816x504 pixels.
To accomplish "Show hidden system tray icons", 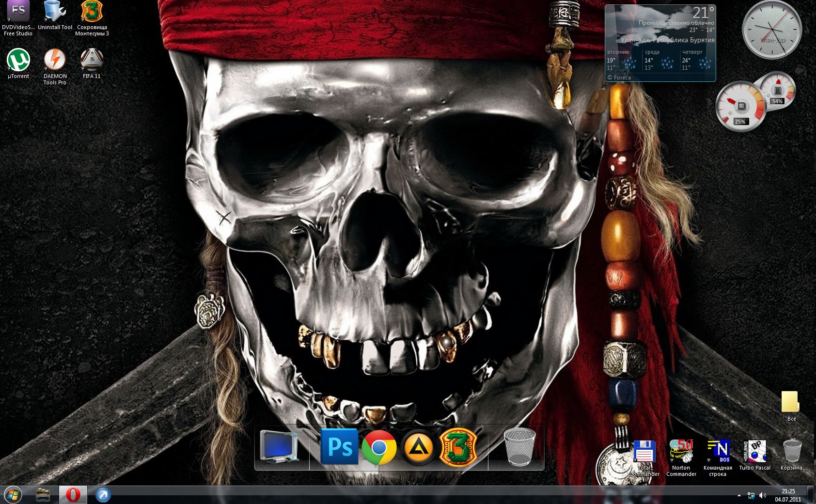I will (x=739, y=495).
